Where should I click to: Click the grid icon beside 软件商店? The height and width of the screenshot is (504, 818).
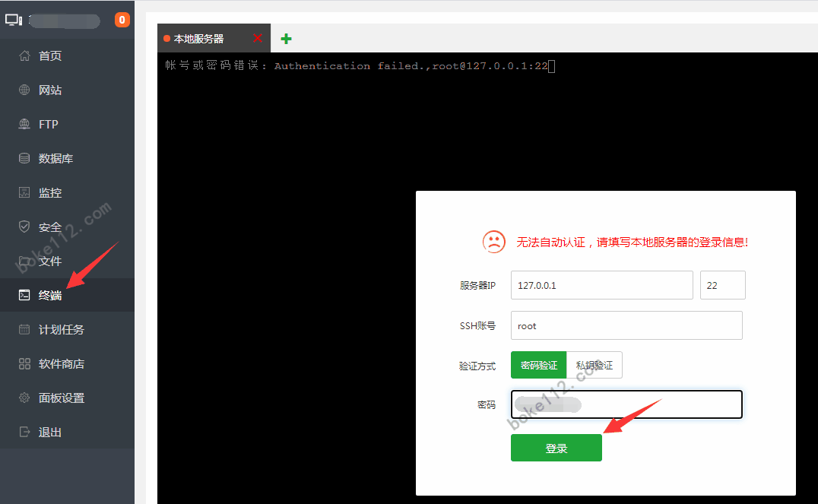[x=24, y=363]
